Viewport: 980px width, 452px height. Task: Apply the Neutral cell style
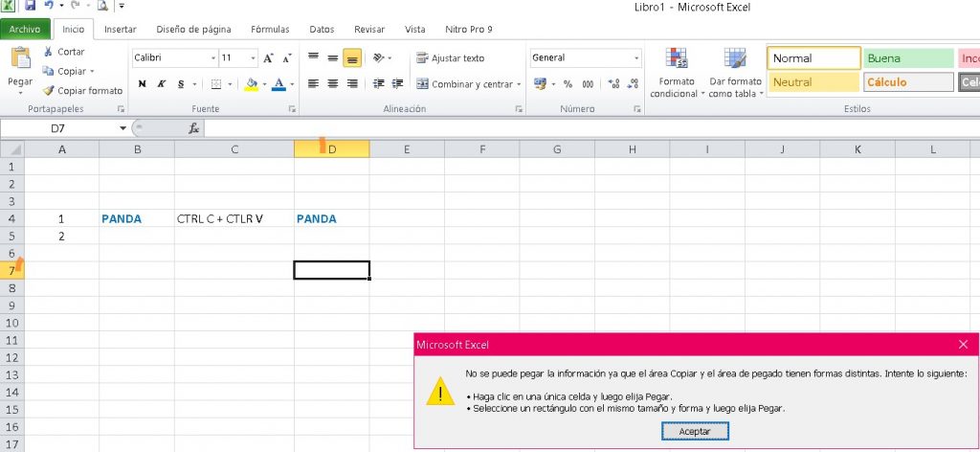tap(813, 82)
